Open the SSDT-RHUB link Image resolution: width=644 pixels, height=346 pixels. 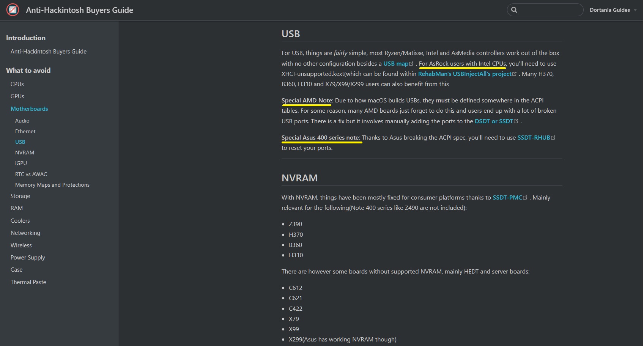click(534, 138)
